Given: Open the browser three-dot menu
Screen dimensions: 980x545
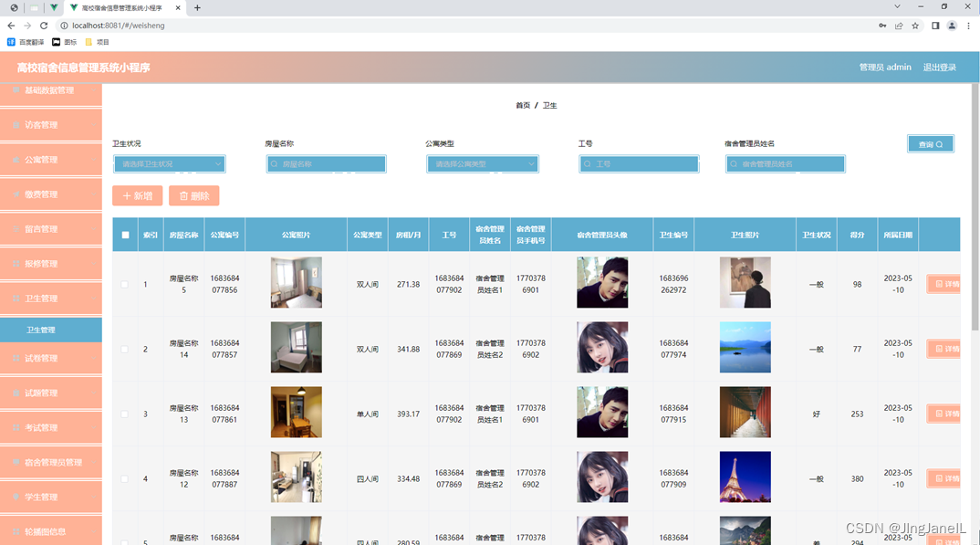Looking at the screenshot, I should point(968,26).
